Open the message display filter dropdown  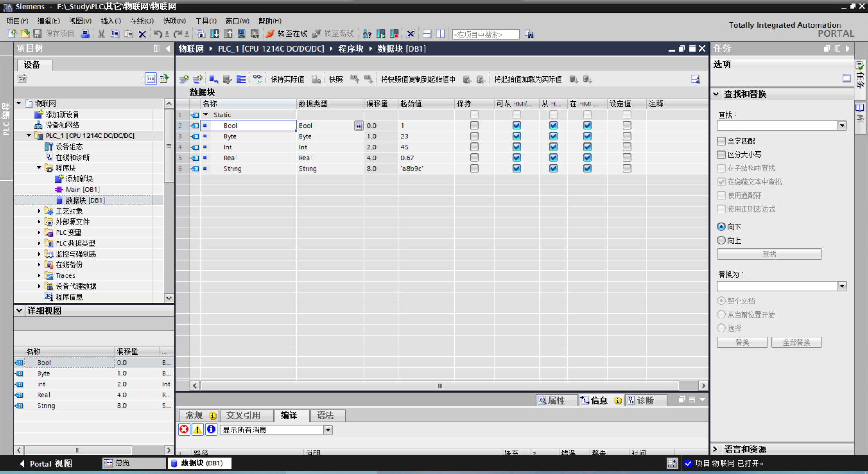(328, 430)
